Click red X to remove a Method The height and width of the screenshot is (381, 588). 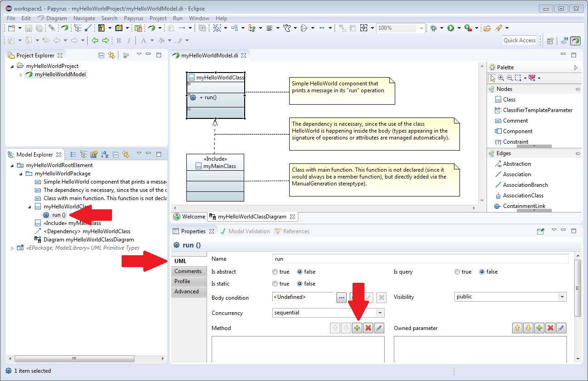(x=368, y=328)
